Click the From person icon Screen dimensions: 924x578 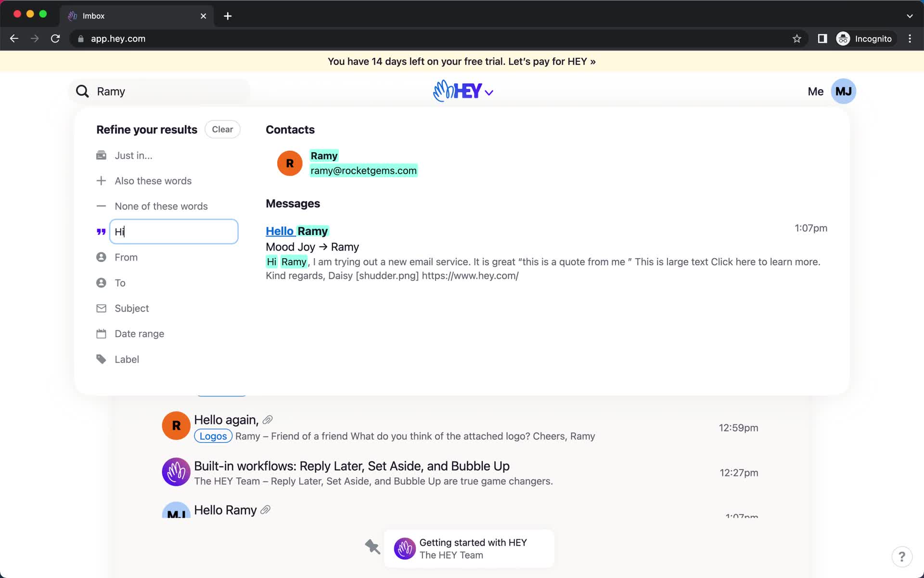click(101, 257)
